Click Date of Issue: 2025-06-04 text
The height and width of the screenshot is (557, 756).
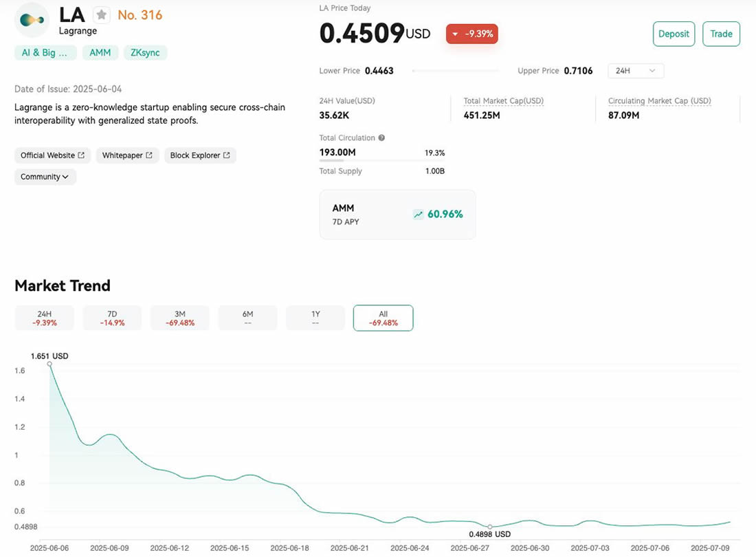[x=68, y=89]
